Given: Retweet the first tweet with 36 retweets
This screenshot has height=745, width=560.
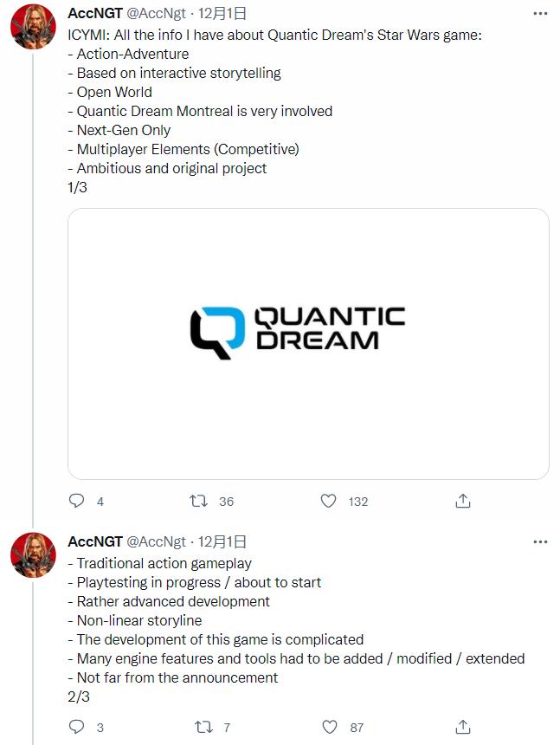Looking at the screenshot, I should 199,501.
